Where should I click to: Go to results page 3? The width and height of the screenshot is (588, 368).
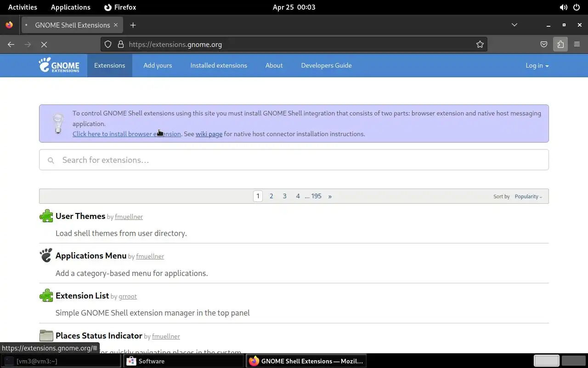click(284, 196)
